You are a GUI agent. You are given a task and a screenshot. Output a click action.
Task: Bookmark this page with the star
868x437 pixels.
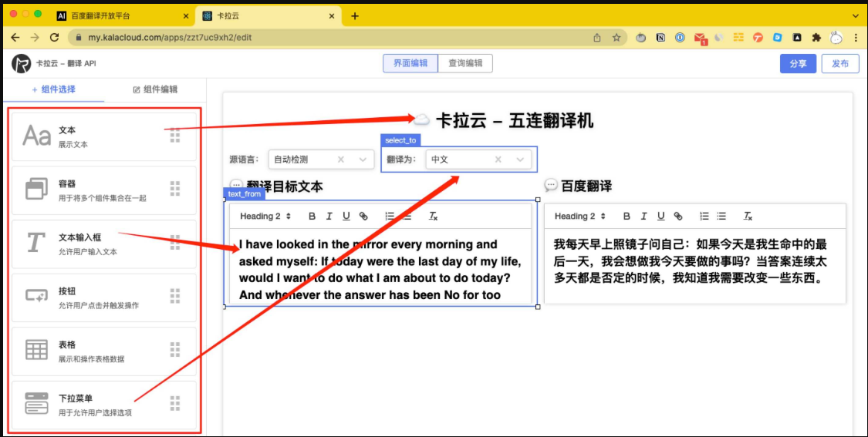click(616, 38)
